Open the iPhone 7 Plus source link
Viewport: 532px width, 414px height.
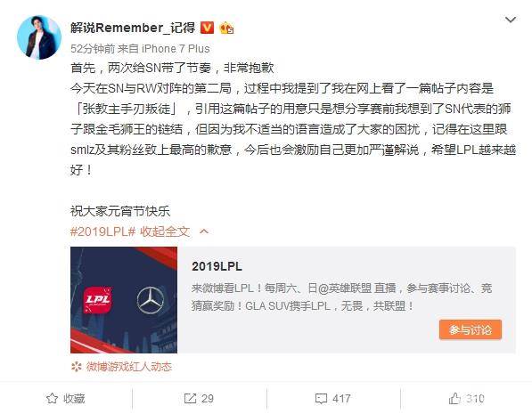(x=176, y=49)
